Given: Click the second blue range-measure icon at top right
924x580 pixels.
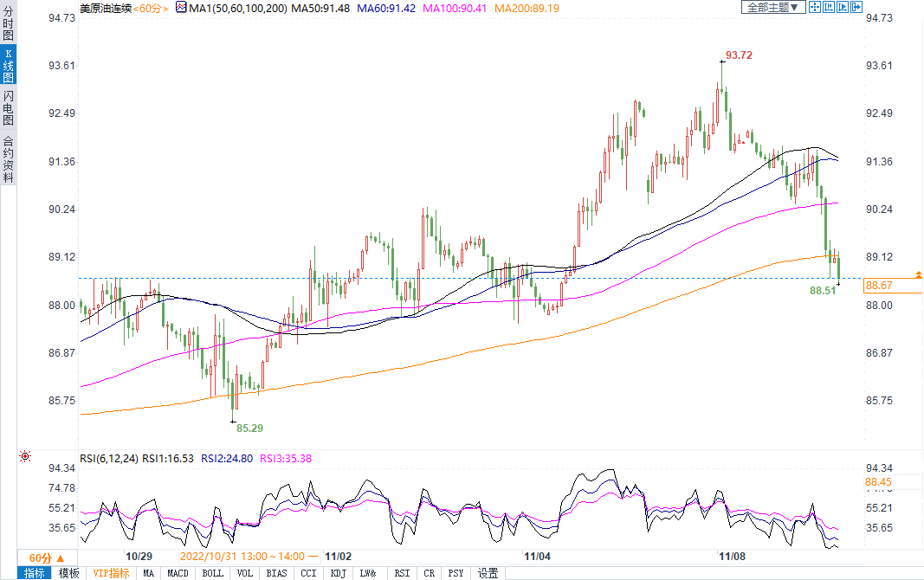Looking at the screenshot, I should (x=829, y=7).
